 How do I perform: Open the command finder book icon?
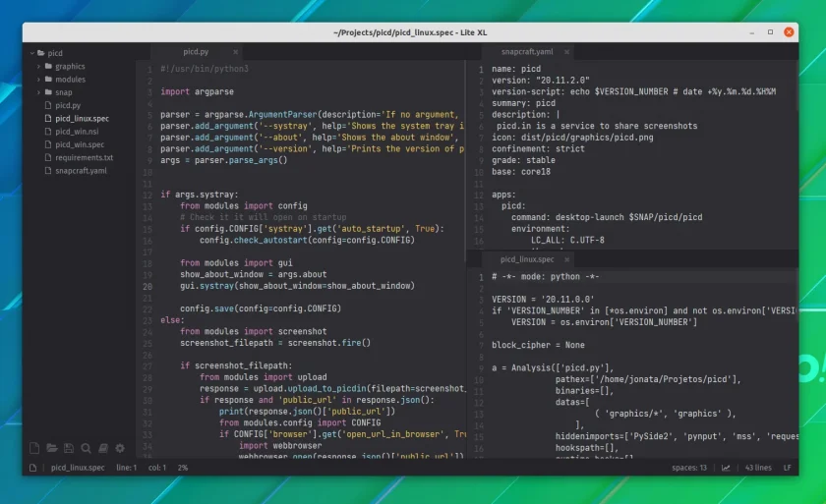coord(103,448)
